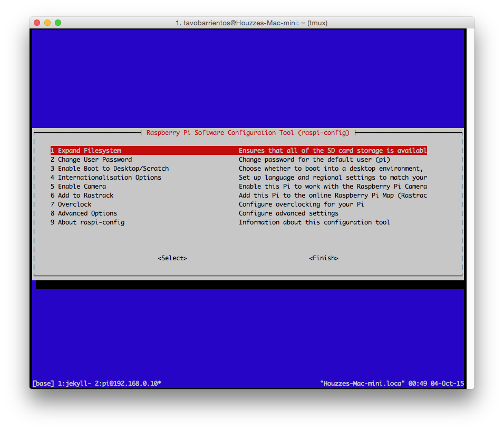Click "Configure overclocking for your Pi" description
This screenshot has height=431, width=504.
302,204
